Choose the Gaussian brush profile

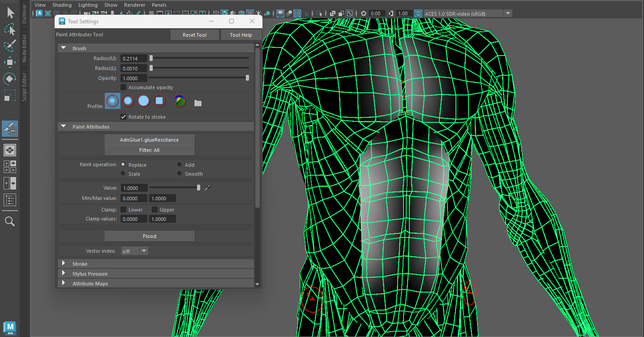[x=112, y=101]
